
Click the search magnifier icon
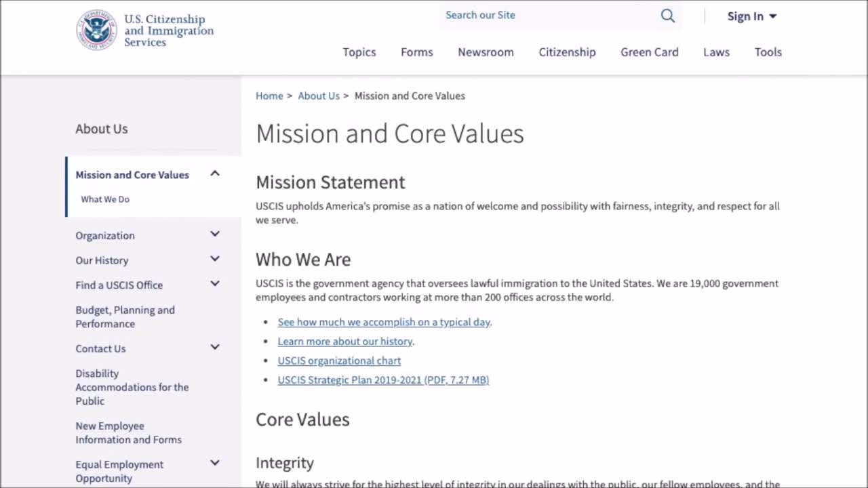668,16
